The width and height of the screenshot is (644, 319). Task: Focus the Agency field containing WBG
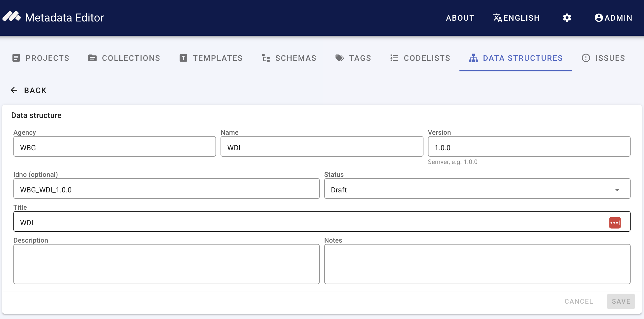coord(115,146)
